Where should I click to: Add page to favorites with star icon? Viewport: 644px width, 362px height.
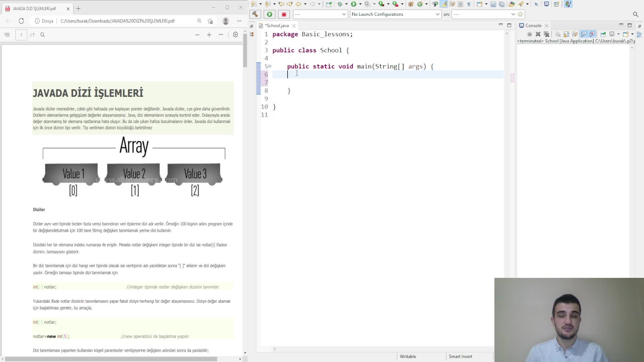click(x=210, y=21)
